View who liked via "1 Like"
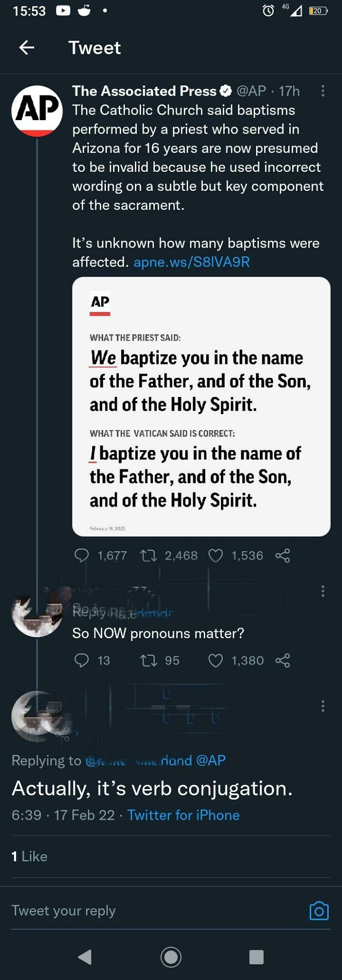This screenshot has height=980, width=342. click(x=29, y=856)
